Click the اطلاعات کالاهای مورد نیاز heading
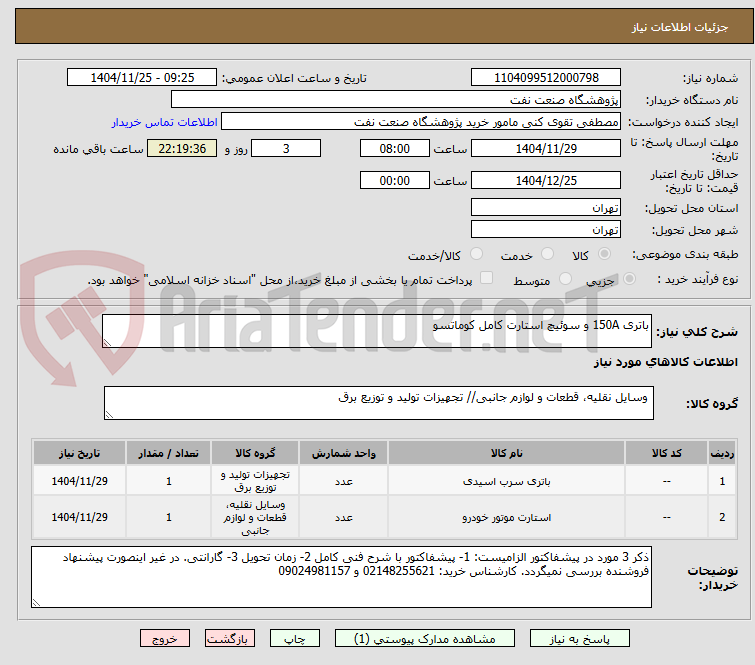Screen dimensions: 755x665 (x=665, y=362)
